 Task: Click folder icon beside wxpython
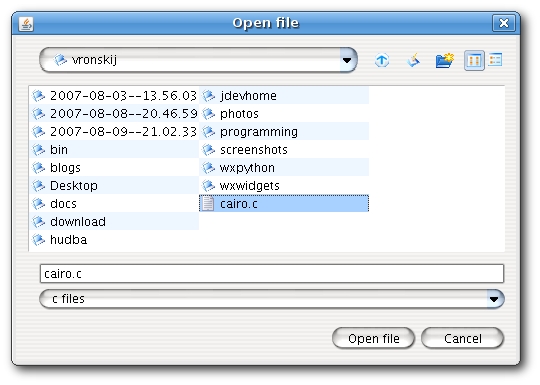pyautogui.click(x=208, y=167)
